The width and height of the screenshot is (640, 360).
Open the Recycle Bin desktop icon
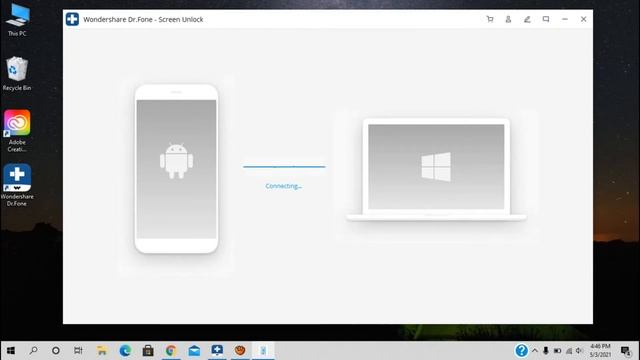(x=17, y=73)
